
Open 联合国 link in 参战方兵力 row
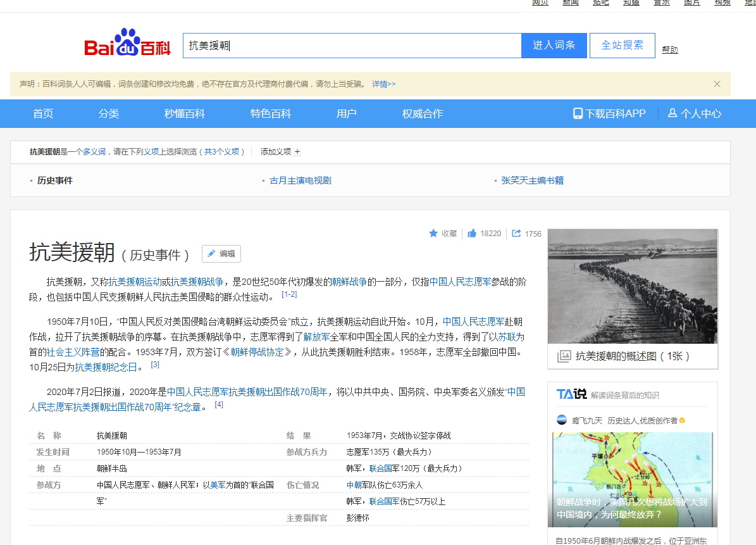[381, 468]
